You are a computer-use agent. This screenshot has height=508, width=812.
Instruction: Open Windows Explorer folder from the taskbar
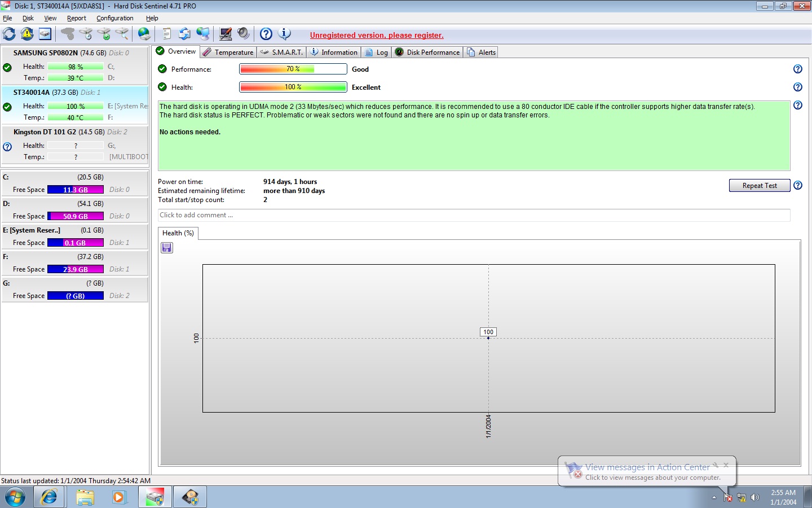(85, 497)
